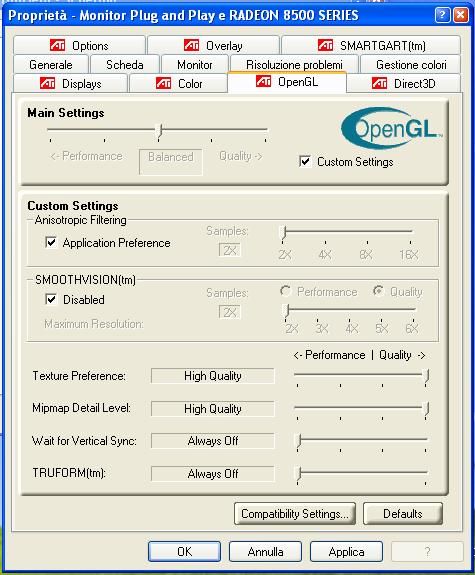Uncheck SMOOTHVISION Disabled checkbox
This screenshot has width=475, height=575.
point(51,299)
